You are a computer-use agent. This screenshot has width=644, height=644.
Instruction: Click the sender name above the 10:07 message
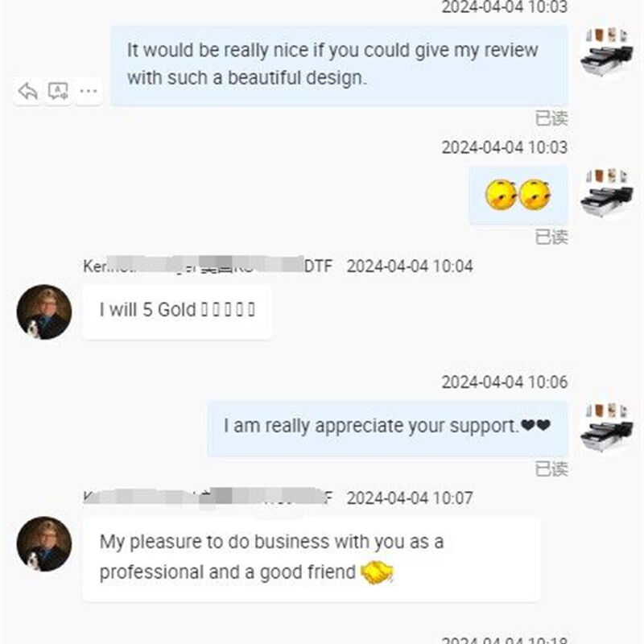(x=208, y=497)
